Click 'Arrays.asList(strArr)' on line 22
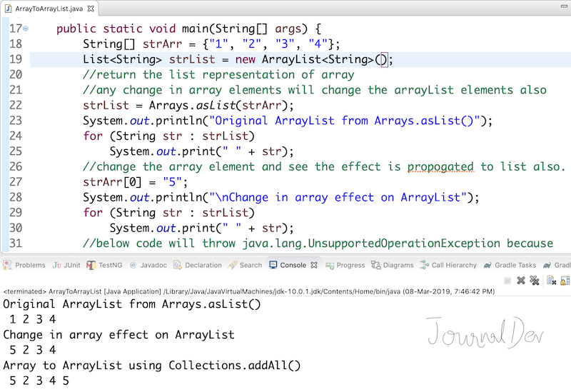This screenshot has height=392, width=571. [x=218, y=105]
